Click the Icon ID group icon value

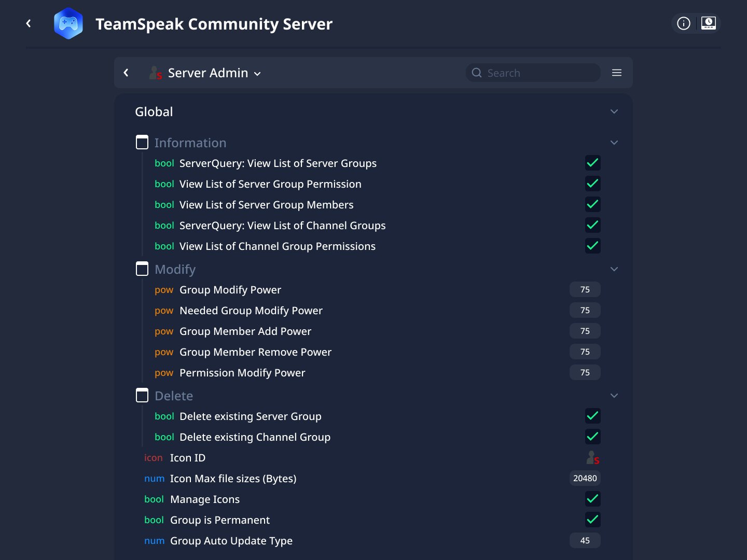click(593, 458)
